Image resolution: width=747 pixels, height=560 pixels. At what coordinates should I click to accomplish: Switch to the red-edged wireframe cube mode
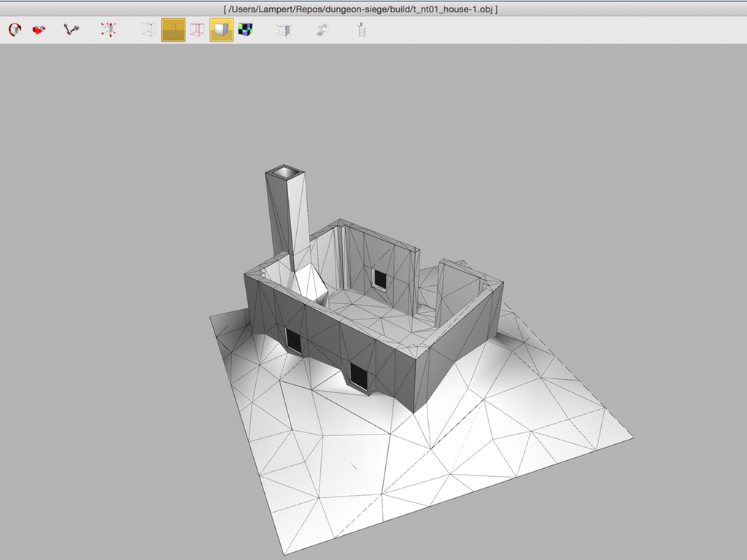click(x=197, y=30)
